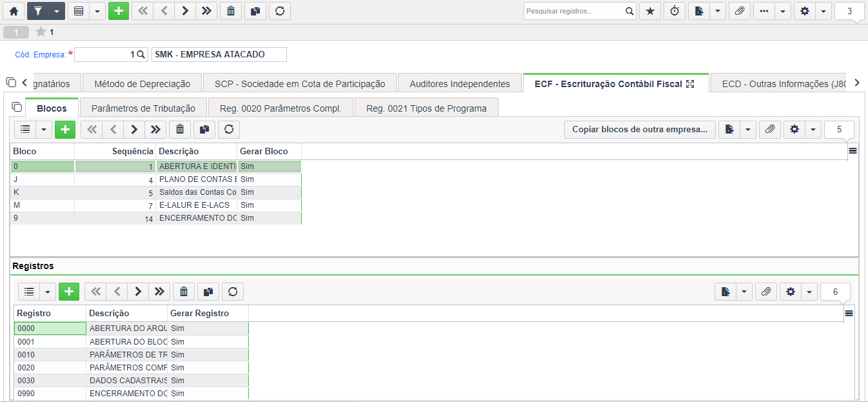Open Reg. 0021 Tipos de Programa sub-tab
Screen dimensions: 868x402
pos(427,108)
